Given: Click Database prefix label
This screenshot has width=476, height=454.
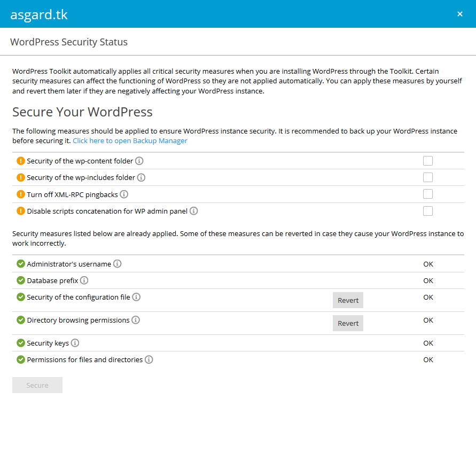Looking at the screenshot, I should click(x=52, y=281).
